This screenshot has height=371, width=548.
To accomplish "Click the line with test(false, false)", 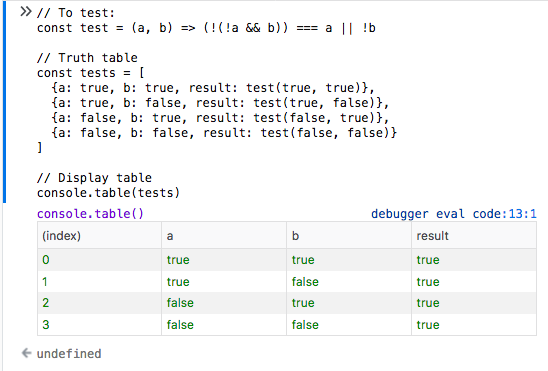I will [x=224, y=133].
